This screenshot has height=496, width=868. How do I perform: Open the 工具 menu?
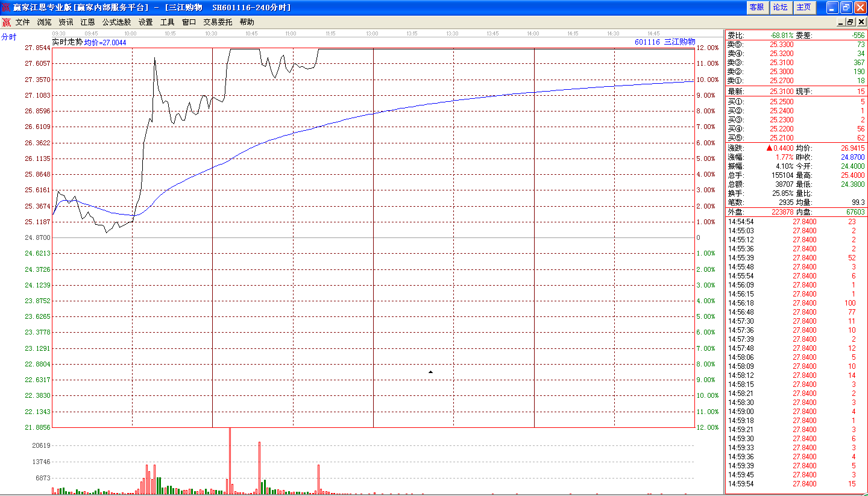point(168,22)
